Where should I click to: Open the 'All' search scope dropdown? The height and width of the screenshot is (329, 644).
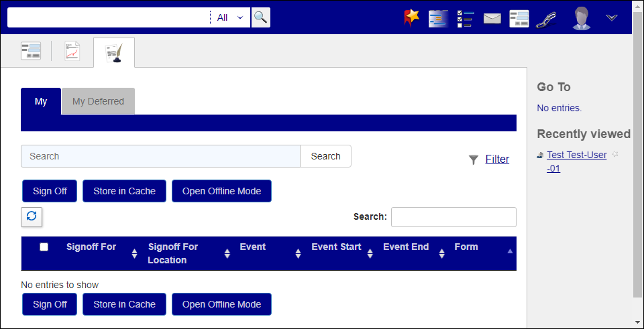[x=230, y=17]
